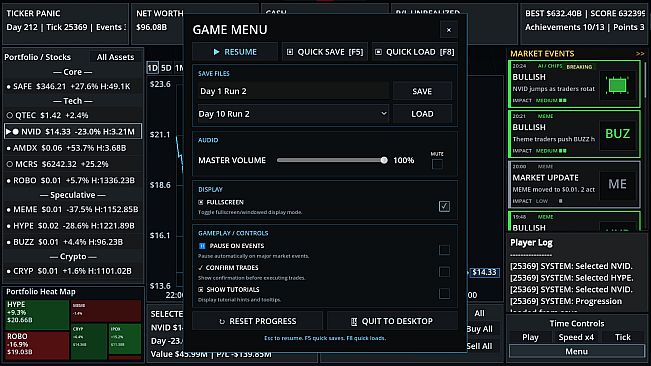
Task: Click the Pause on Events pause icon
Action: pos(202,246)
